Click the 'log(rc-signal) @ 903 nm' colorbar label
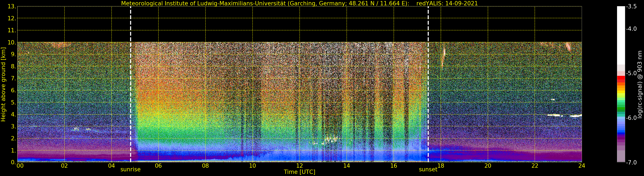 [640, 84]
